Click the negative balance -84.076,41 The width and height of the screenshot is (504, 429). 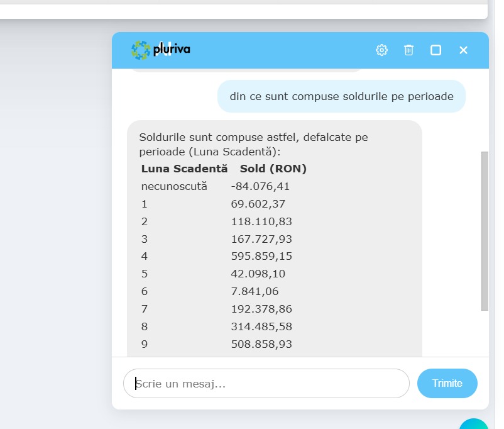click(260, 186)
